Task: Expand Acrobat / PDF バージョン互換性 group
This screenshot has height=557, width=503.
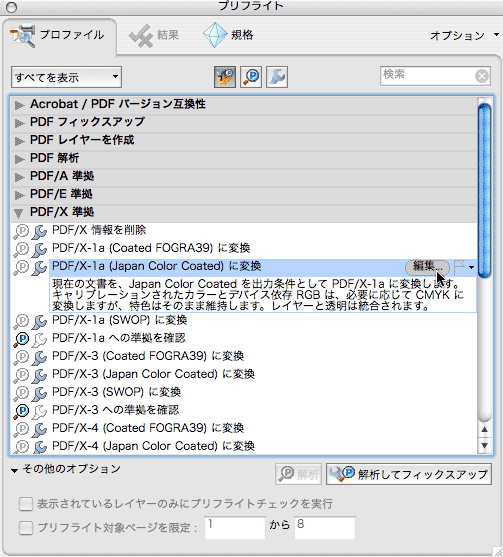Action: tap(19, 105)
